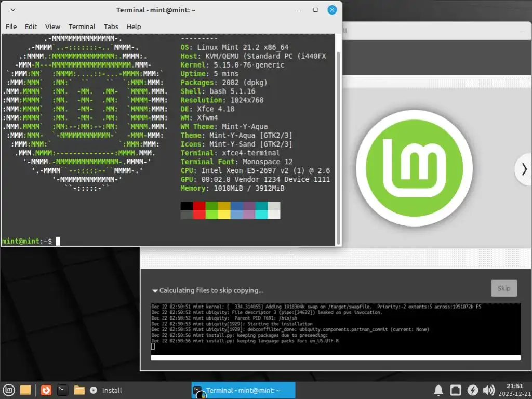This screenshot has height=399, width=532.
Task: Click the 'Packages: 2082 (dpkg)' line
Action: pyautogui.click(x=224, y=83)
